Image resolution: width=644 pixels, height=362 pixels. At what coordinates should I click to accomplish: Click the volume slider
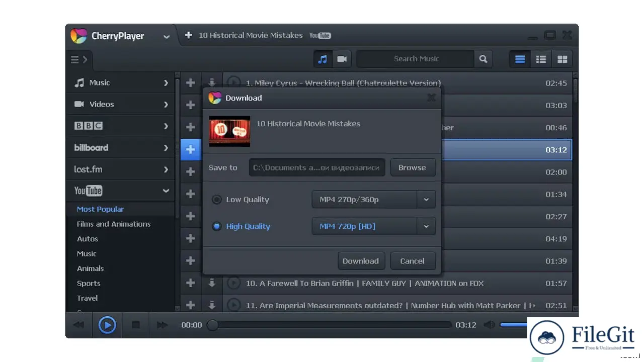(x=513, y=325)
